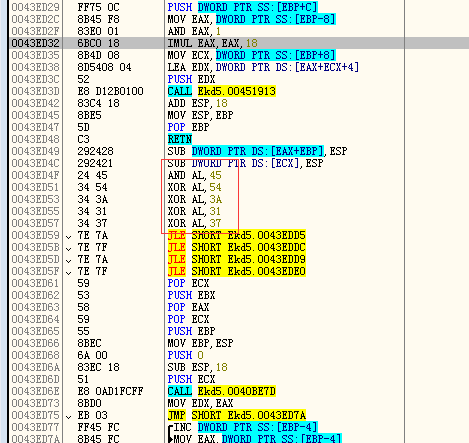Click jump arrow at address 0043ED5F
469x443 pixels.
(69, 273)
